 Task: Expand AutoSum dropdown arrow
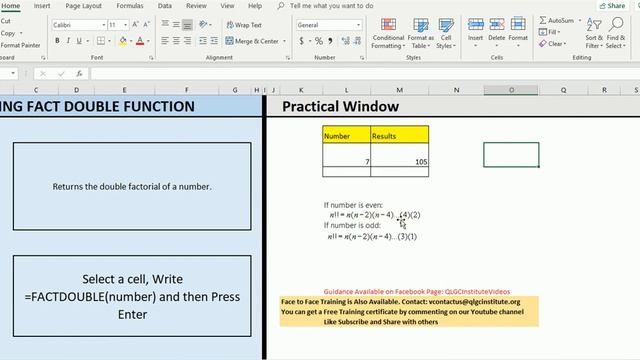click(x=580, y=20)
